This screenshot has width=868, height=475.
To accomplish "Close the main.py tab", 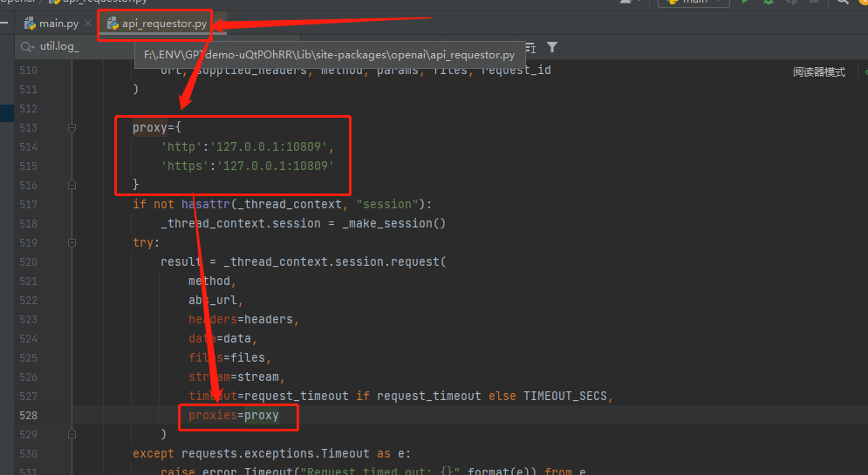I will coord(88,24).
